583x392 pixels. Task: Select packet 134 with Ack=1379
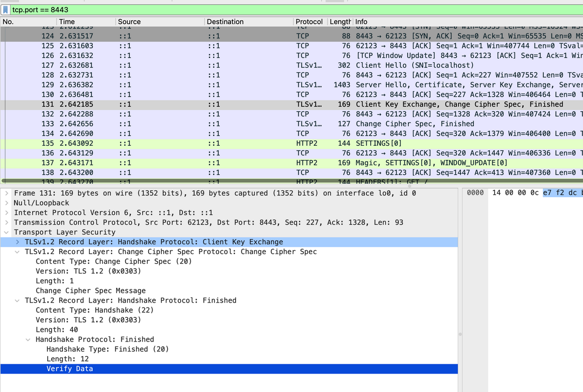click(291, 133)
